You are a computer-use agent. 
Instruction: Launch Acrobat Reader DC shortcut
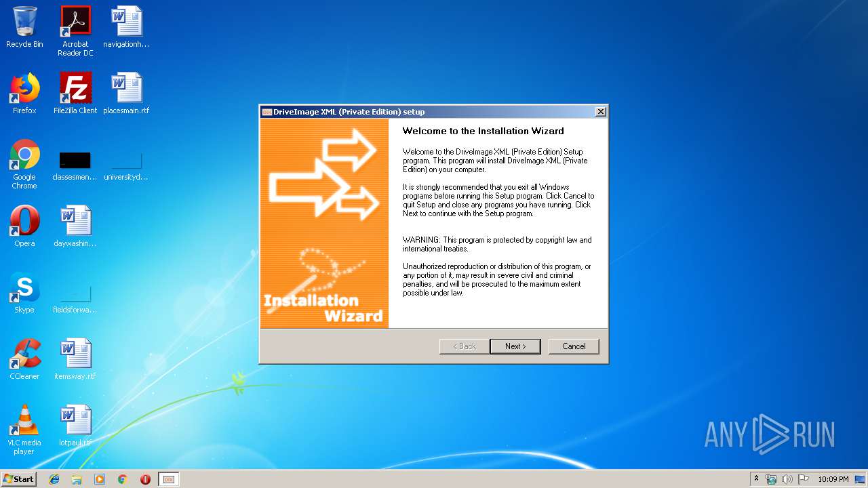[75, 31]
